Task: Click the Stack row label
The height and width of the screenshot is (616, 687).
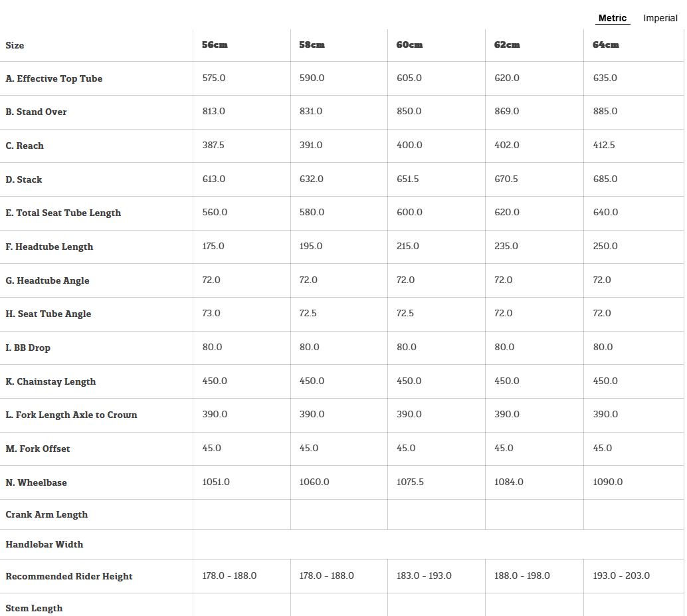Action: pyautogui.click(x=24, y=179)
